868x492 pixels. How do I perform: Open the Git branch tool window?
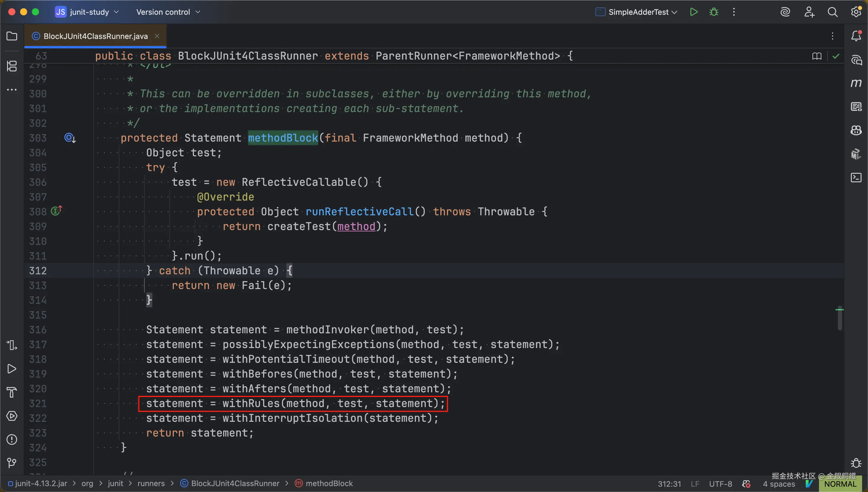click(x=12, y=463)
